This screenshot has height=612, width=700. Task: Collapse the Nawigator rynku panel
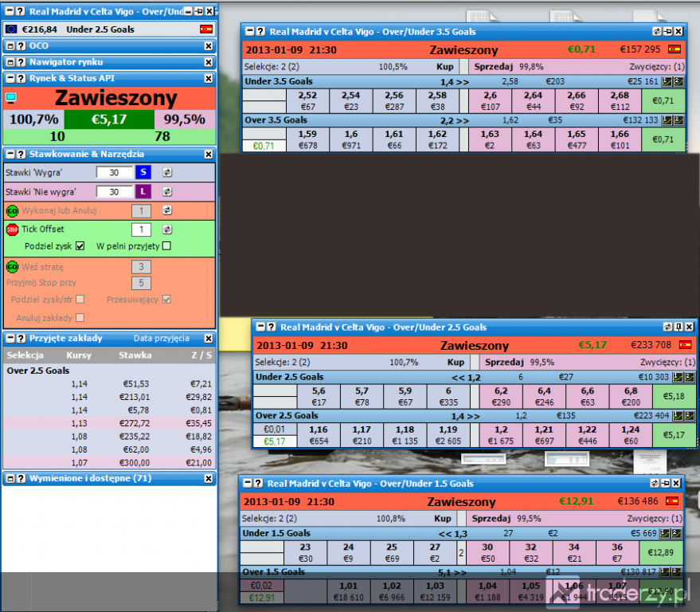coord(10,62)
